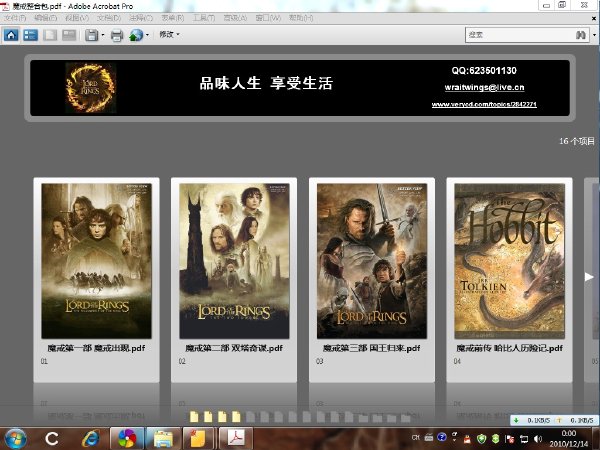Open the 修改 dropdown menu
Image resolution: width=600 pixels, height=450 pixels.
(169, 34)
